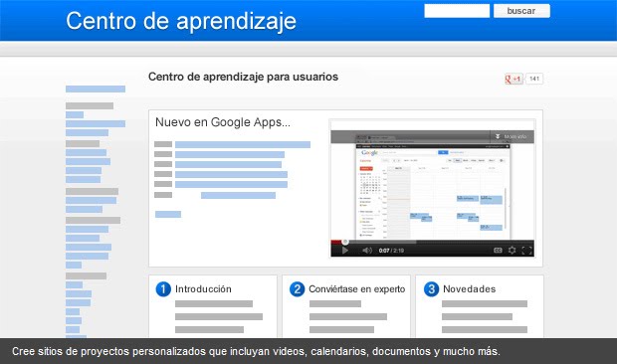Click the buscar button

521,11
